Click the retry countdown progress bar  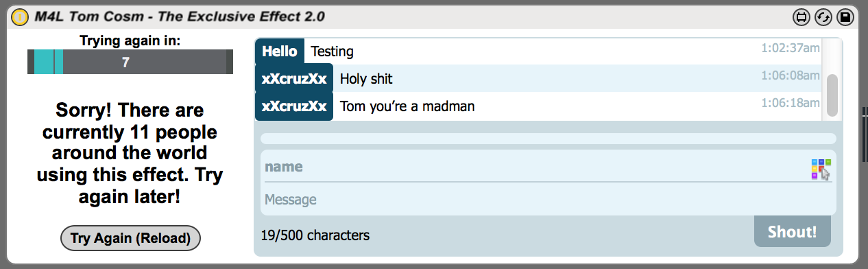point(130,62)
